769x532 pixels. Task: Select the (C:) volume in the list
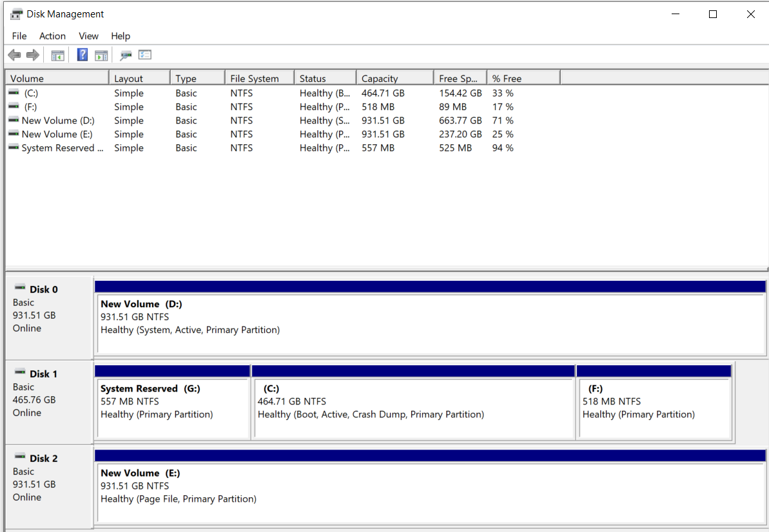(30, 93)
